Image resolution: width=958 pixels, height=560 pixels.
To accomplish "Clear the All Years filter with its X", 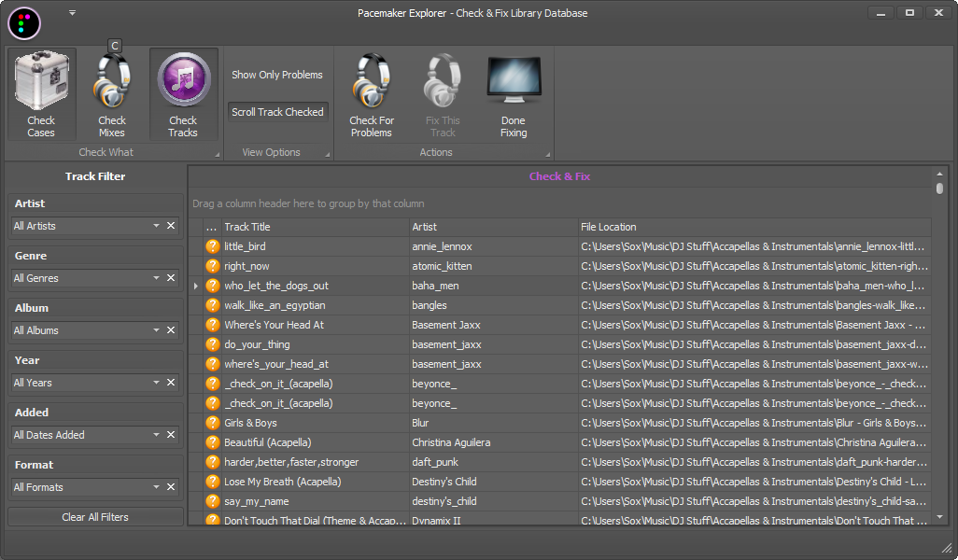I will pos(171,383).
